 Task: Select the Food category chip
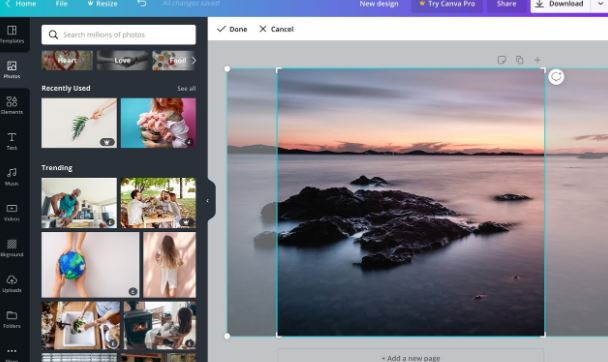173,60
